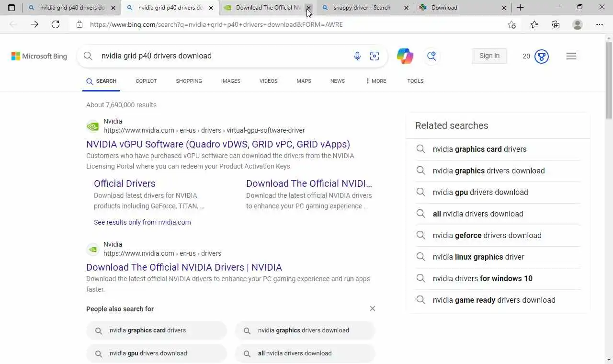Click the Sign in button
This screenshot has width=613, height=364.
(x=489, y=56)
